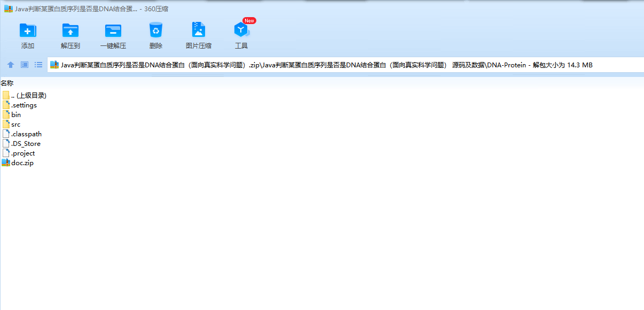Screen dimensions: 644x310
Task: Switch to list view mode icon
Action: tap(38, 65)
